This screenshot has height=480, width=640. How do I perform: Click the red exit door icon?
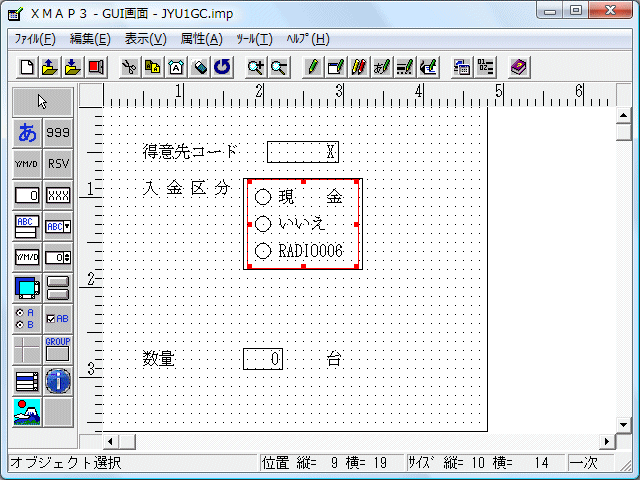pos(96,67)
